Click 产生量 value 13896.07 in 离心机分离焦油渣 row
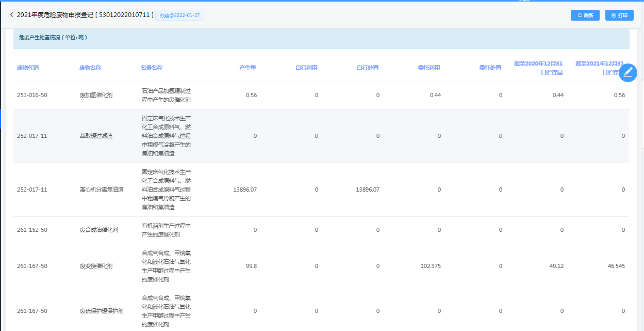Screen dimensions: 644x331 click(245, 190)
